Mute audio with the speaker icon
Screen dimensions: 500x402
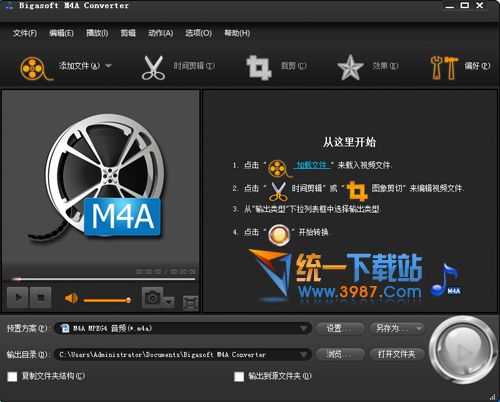71,298
